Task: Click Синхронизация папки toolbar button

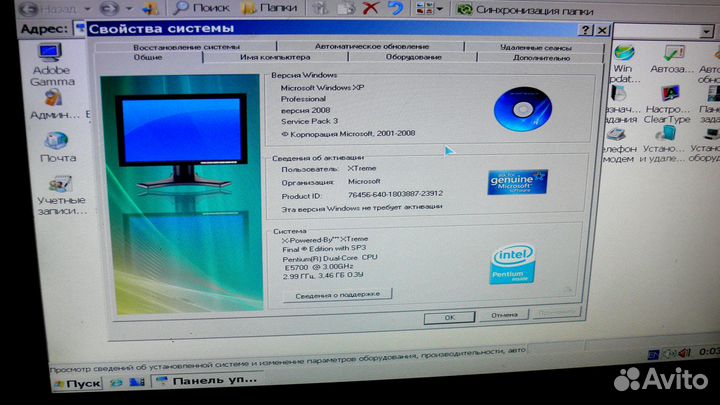Action: 525,10
